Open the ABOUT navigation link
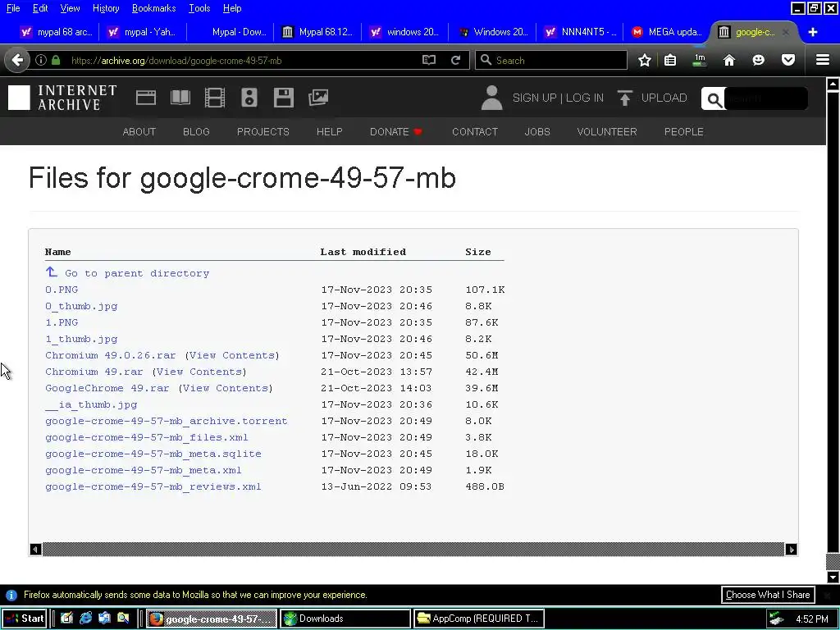This screenshot has height=630, width=840. click(x=139, y=131)
